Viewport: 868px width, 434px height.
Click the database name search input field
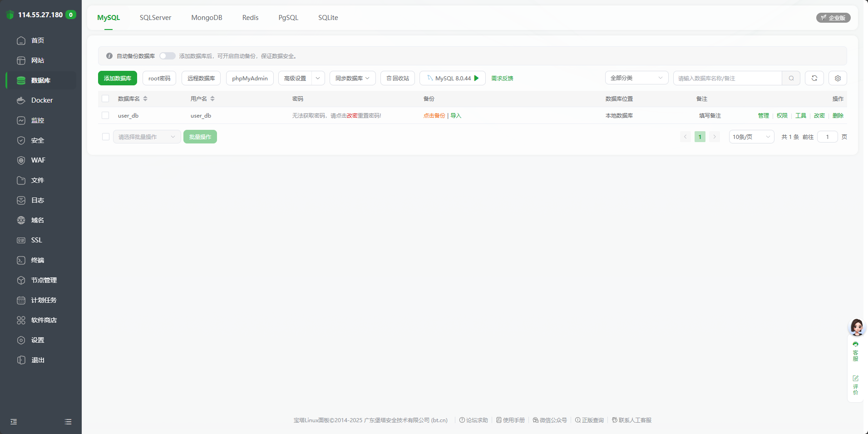click(x=726, y=78)
